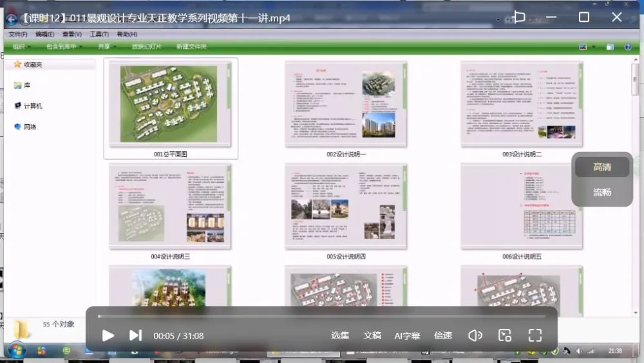Select 高清 video quality option
The width and height of the screenshot is (644, 363).
[602, 167]
